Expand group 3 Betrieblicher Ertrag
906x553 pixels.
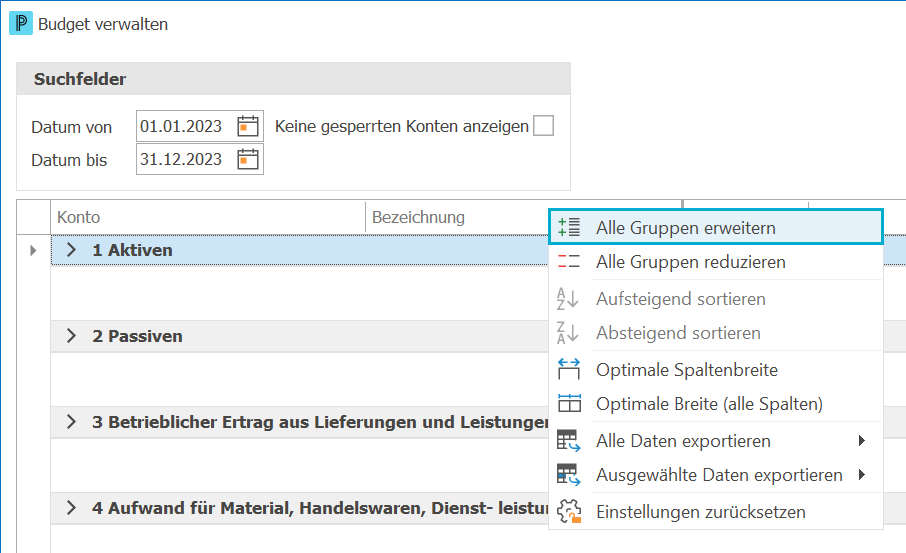[x=71, y=422]
